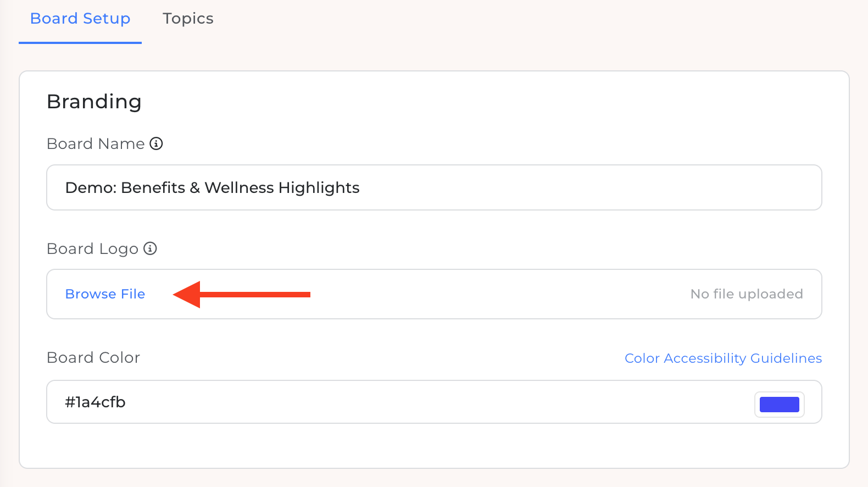Click the Browse File link
The width and height of the screenshot is (868, 487).
105,294
